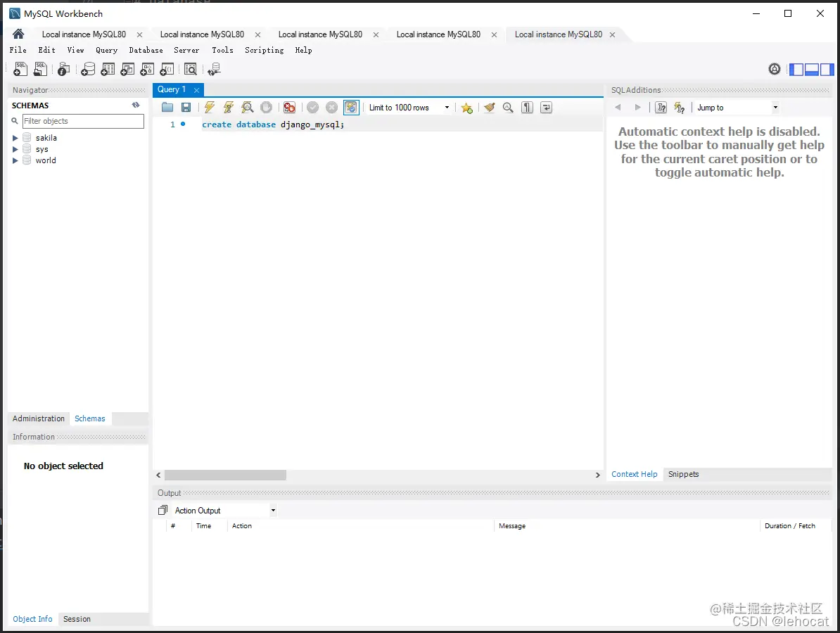The height and width of the screenshot is (633, 840).
Task: Open the Action Output dropdown
Action: 225,511
